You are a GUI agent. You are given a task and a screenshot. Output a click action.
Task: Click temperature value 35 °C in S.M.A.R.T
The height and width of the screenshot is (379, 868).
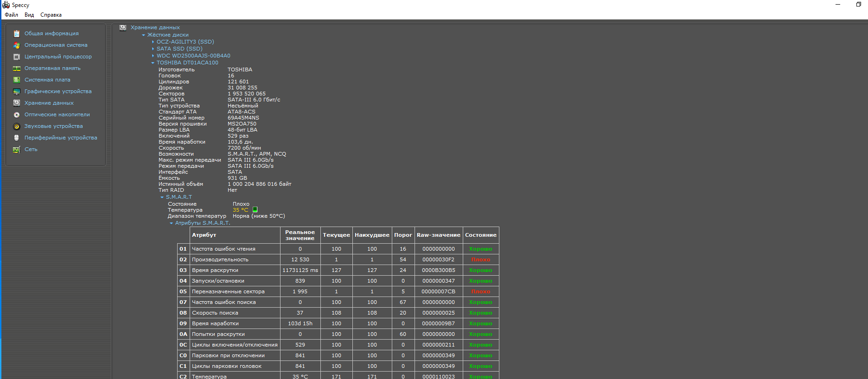pyautogui.click(x=241, y=210)
